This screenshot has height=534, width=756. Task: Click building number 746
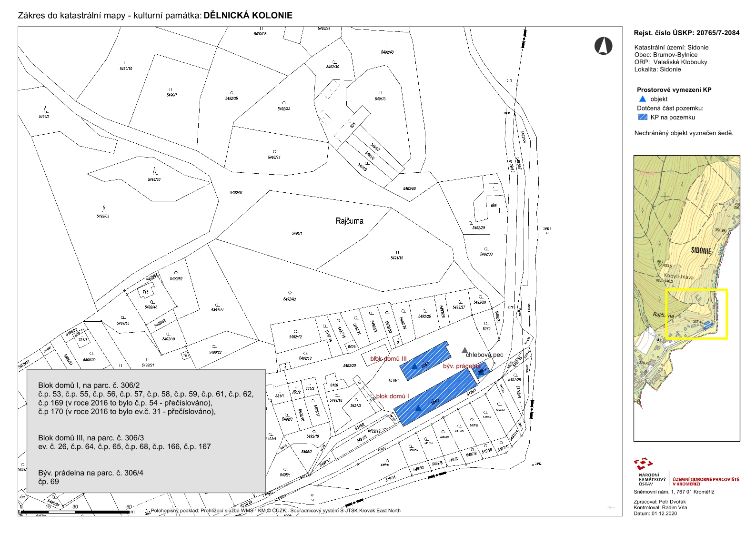click(x=146, y=292)
